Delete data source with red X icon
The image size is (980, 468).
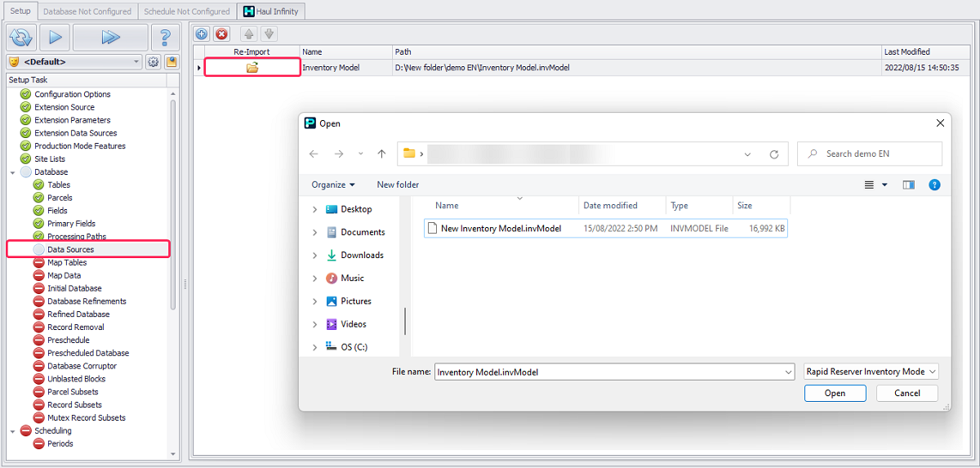221,33
